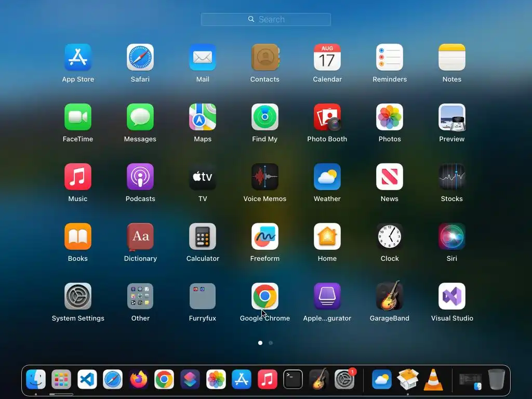Open the minimized window thumbnail in Dock

pos(470,381)
